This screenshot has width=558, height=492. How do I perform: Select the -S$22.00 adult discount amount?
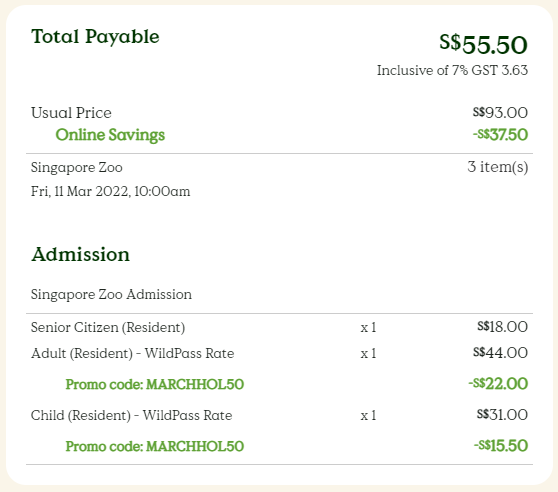[x=498, y=384]
